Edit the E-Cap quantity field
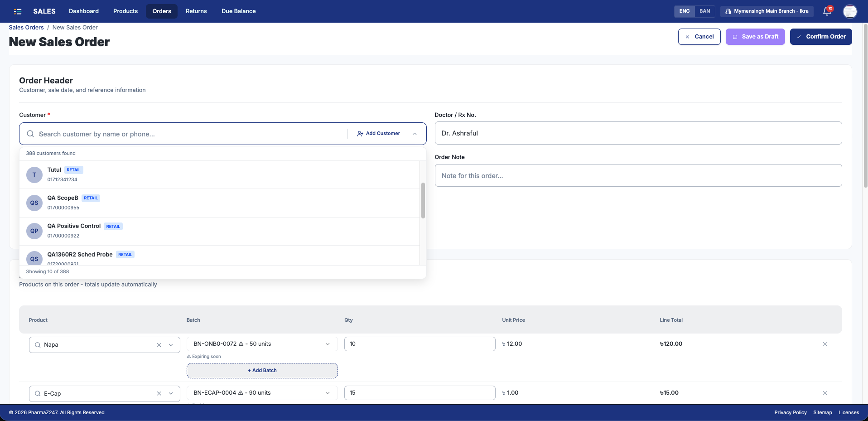Viewport: 868px width, 421px height. [x=420, y=393]
